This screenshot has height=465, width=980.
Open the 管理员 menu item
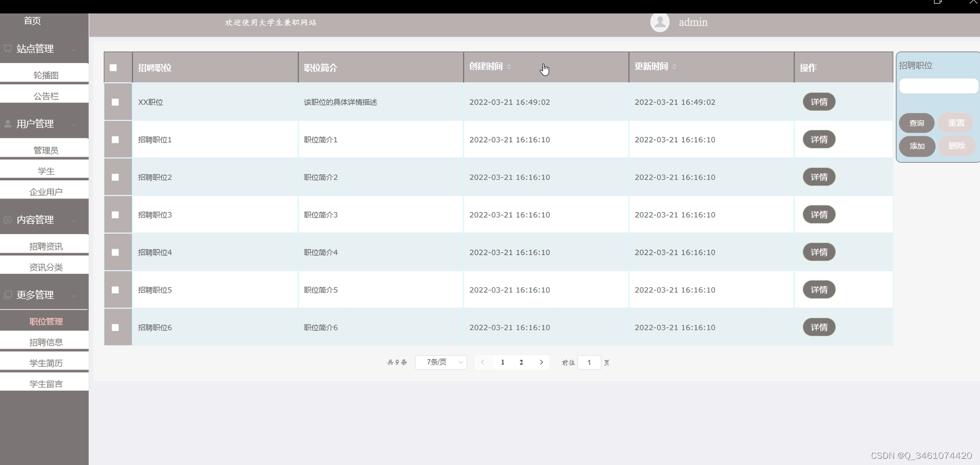click(x=45, y=150)
